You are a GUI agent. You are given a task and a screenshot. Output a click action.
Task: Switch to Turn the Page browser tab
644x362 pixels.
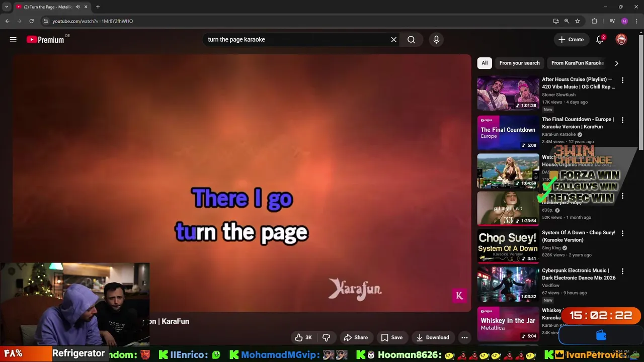click(x=48, y=7)
